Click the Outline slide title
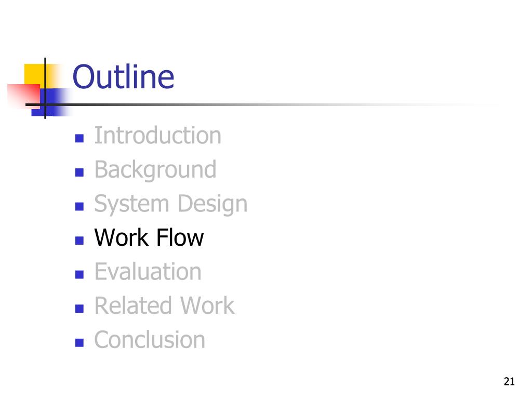532x399 pixels. pos(123,77)
